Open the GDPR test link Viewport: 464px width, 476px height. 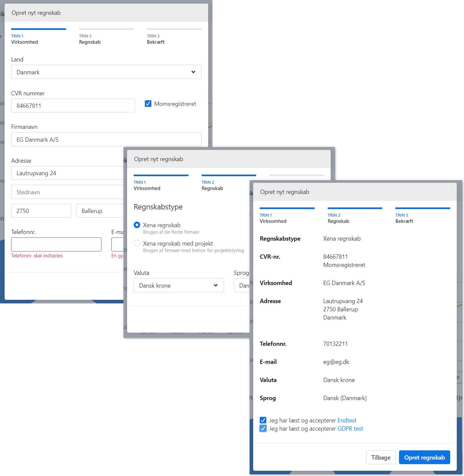click(x=350, y=429)
